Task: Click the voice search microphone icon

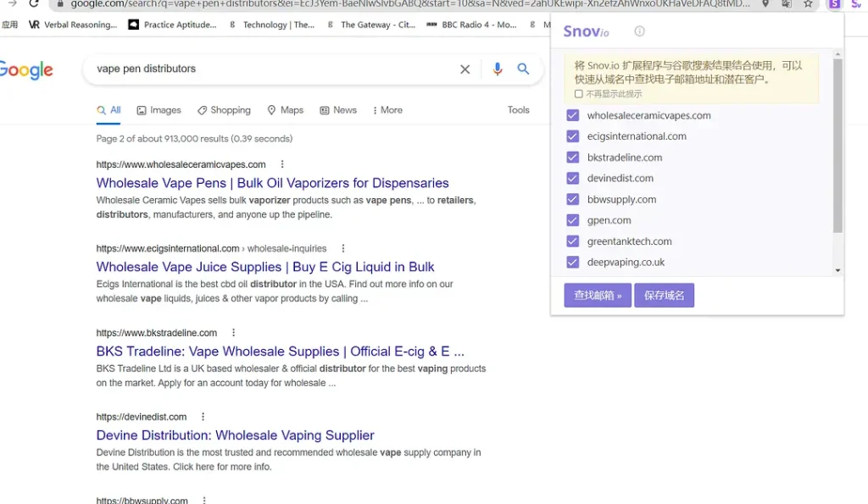Action: pyautogui.click(x=498, y=69)
